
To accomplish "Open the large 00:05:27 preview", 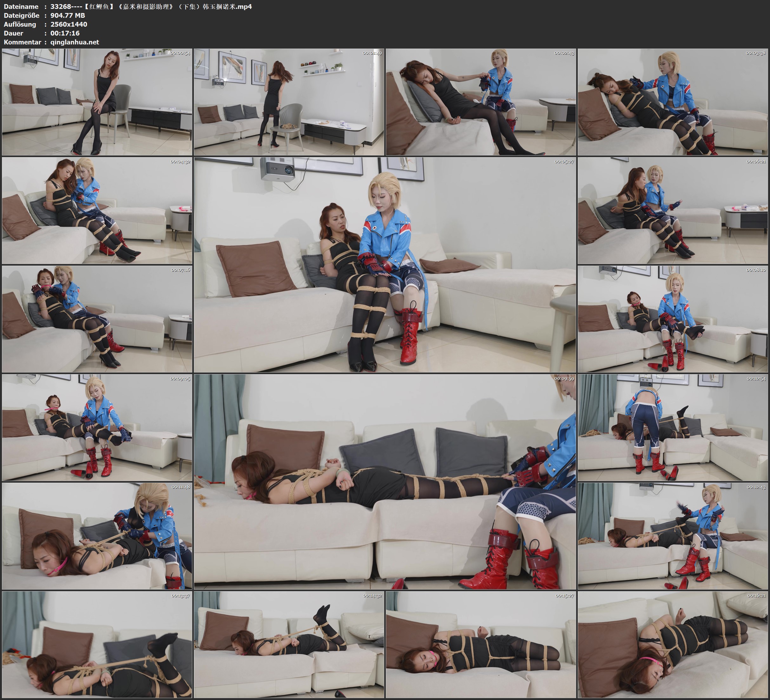I will 385,265.
